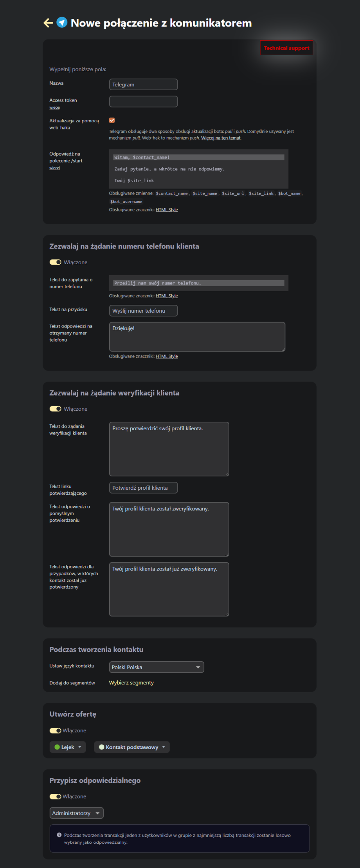Screen dimensions: 360x868
Task: Click the Tekst na przycisku input field
Action: coord(143,311)
